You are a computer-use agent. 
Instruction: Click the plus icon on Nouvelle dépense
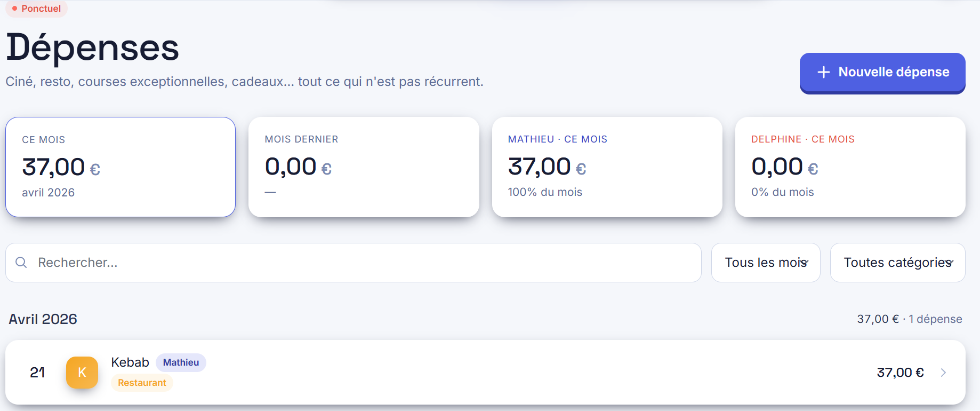824,72
